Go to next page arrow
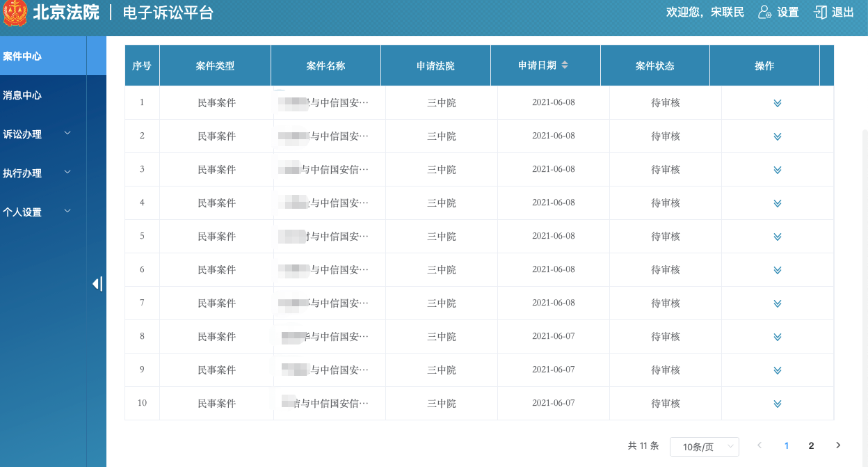Viewport: 868px width, 467px height. (x=838, y=445)
